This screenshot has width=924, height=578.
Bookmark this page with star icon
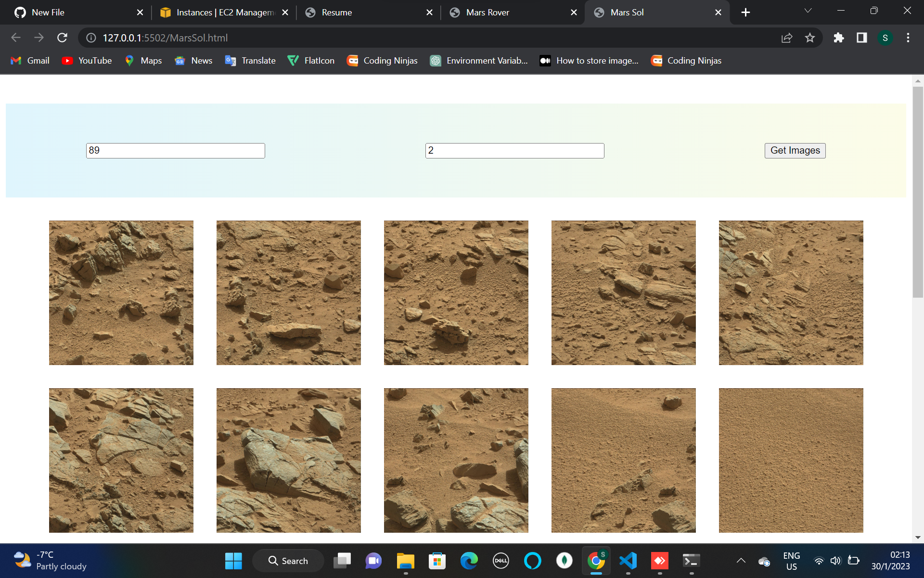click(x=810, y=38)
